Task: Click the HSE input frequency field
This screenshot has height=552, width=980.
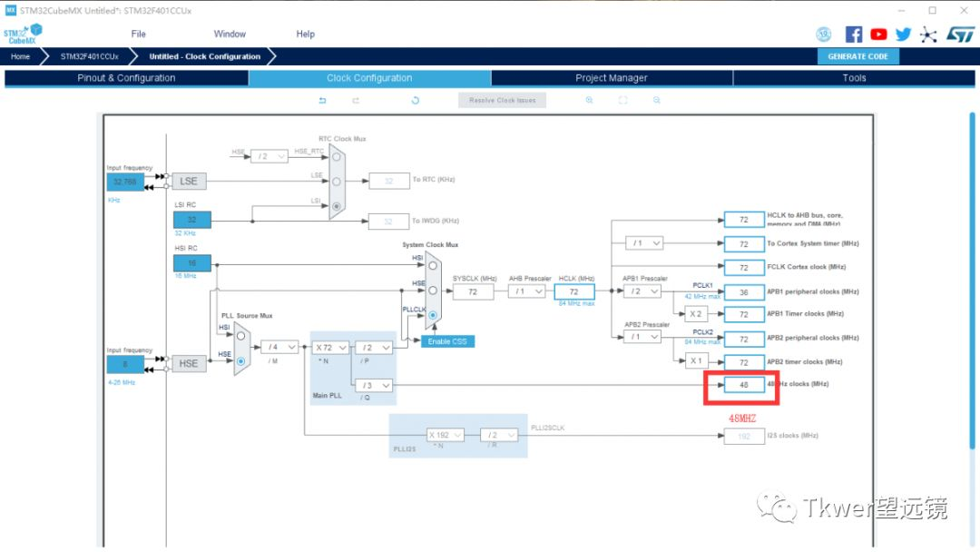Action: tap(125, 364)
